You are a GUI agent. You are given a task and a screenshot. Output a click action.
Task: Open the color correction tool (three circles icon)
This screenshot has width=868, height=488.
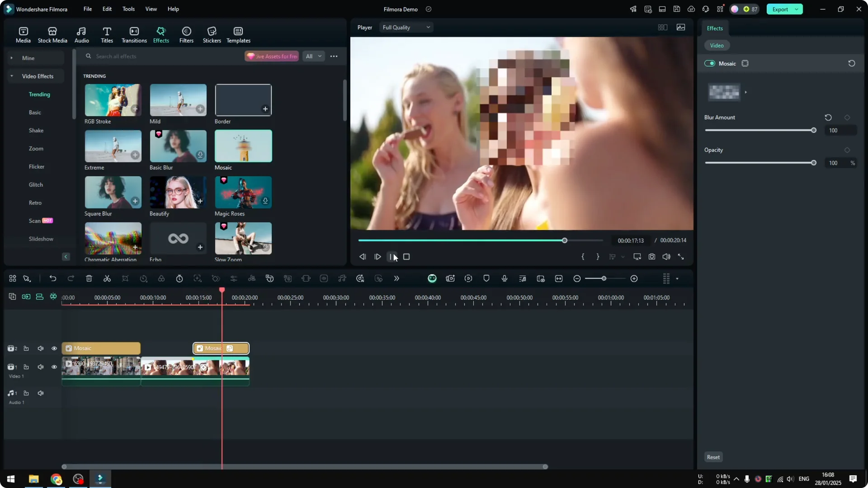pyautogui.click(x=161, y=278)
